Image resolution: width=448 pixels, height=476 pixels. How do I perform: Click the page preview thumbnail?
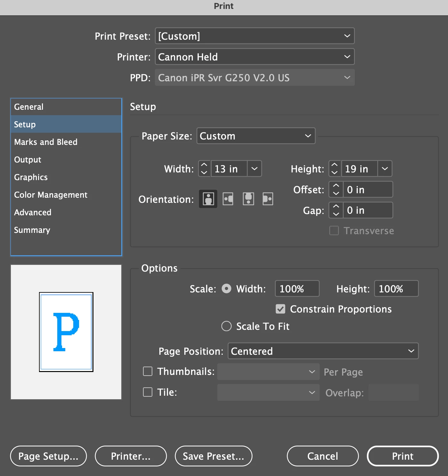tap(66, 332)
